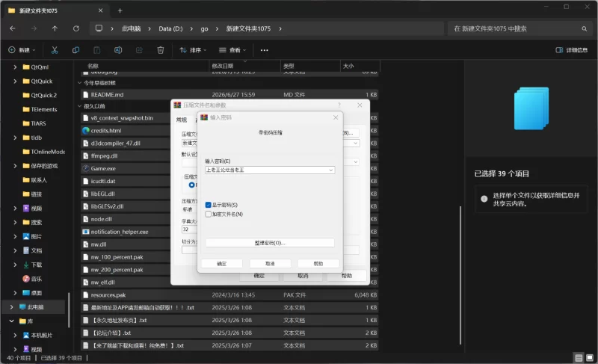Click the Delete trash can icon

[x=161, y=50]
